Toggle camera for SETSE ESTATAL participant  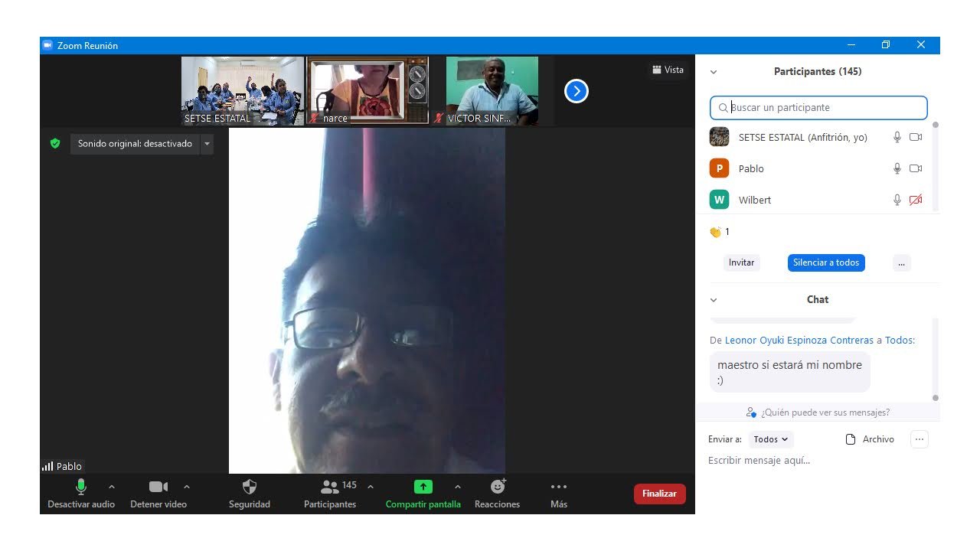(x=916, y=137)
